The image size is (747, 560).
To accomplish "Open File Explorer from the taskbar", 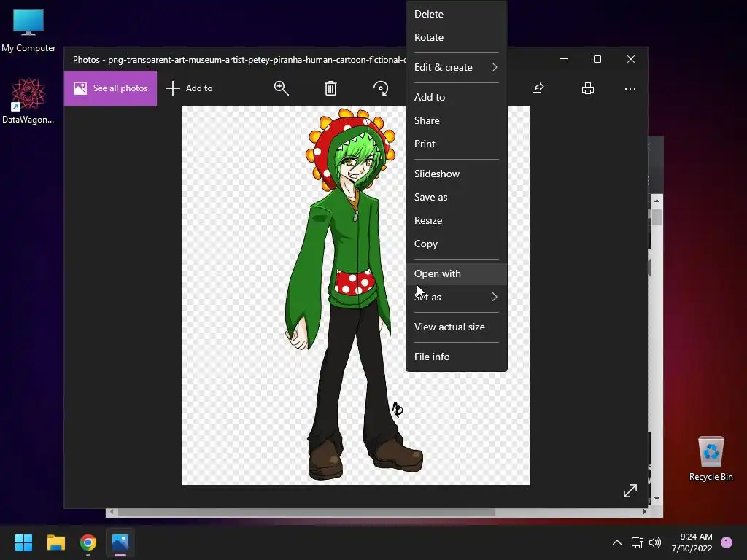I will [x=55, y=542].
